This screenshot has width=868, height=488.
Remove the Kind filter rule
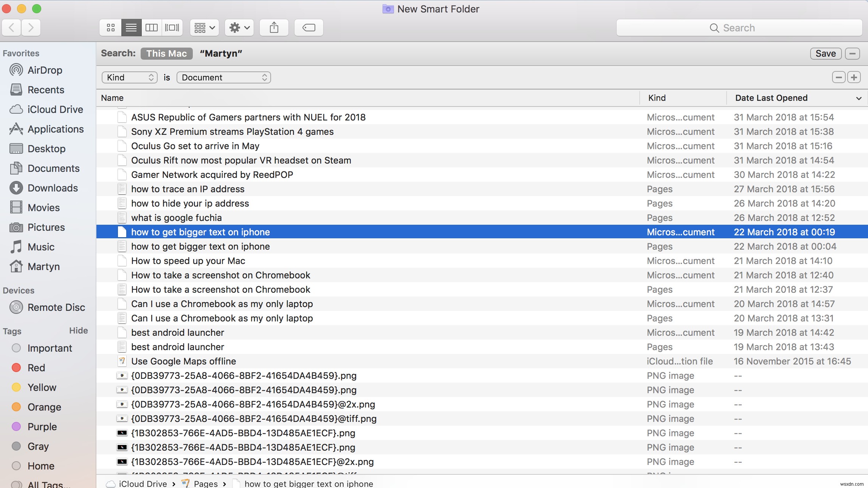(x=839, y=77)
